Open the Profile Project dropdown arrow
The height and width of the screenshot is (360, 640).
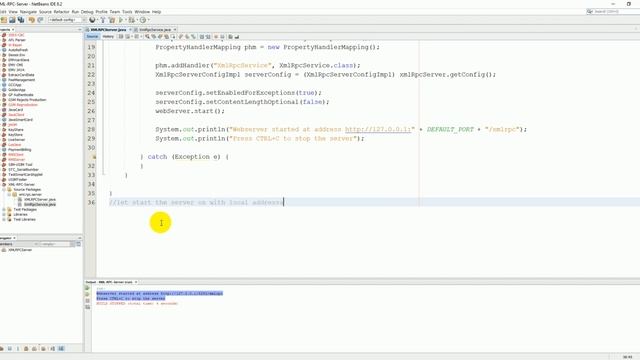[149, 20]
